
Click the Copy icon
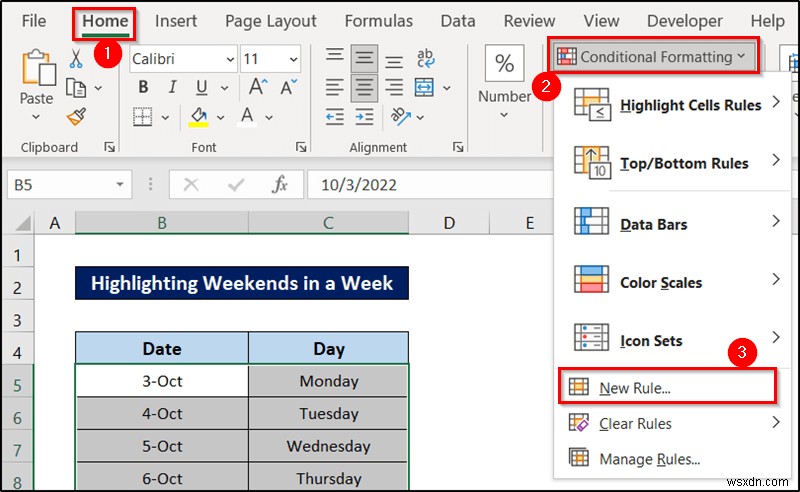(x=76, y=88)
